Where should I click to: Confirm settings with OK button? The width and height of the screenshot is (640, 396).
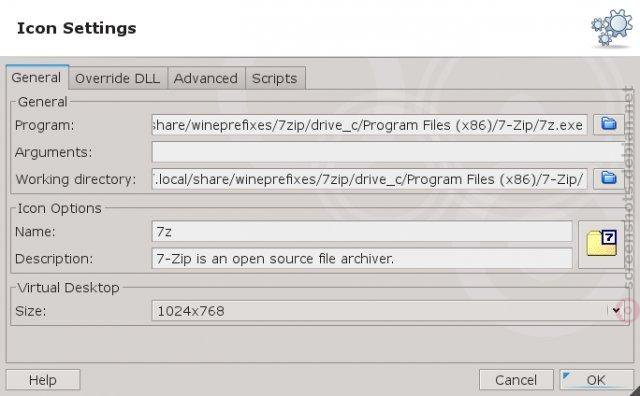tap(596, 380)
